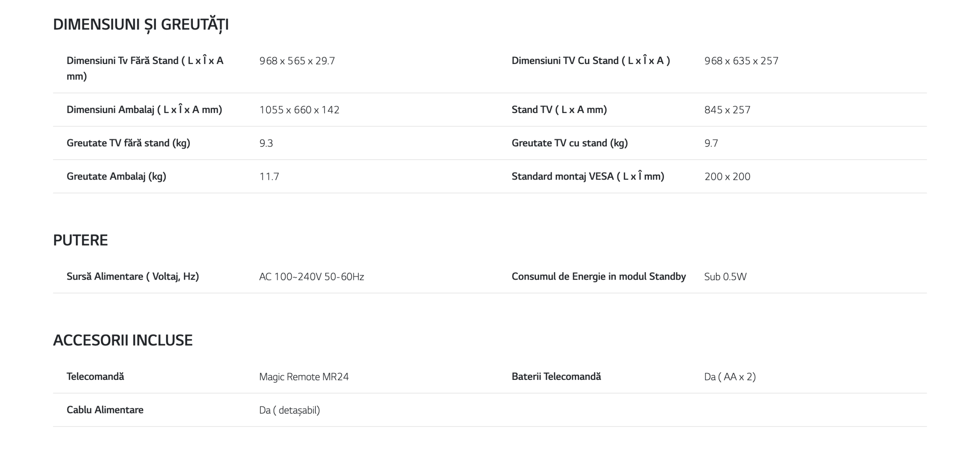980x450 pixels.
Task: Select the Consumul de Energie in modul Standby label
Action: (599, 277)
